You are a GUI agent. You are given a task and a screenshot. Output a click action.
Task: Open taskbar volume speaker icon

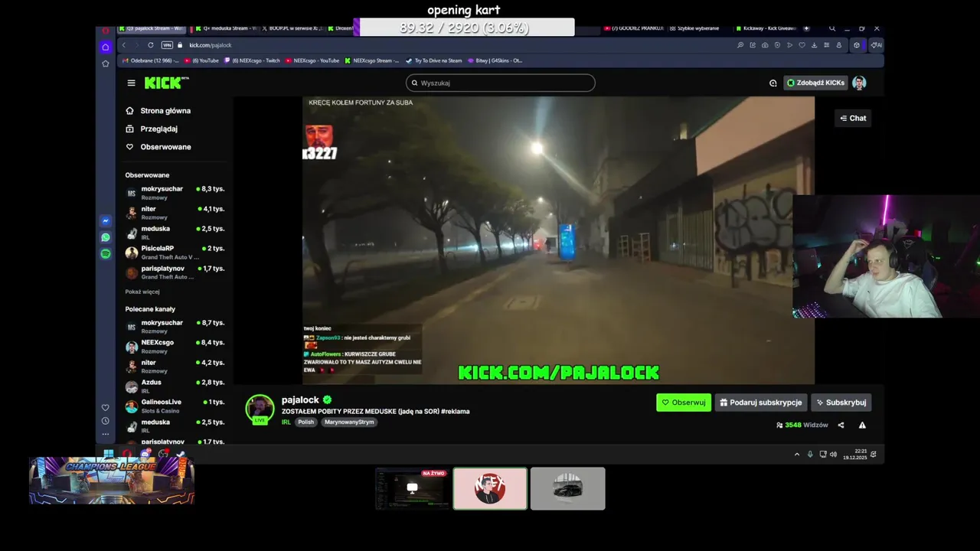(x=833, y=455)
